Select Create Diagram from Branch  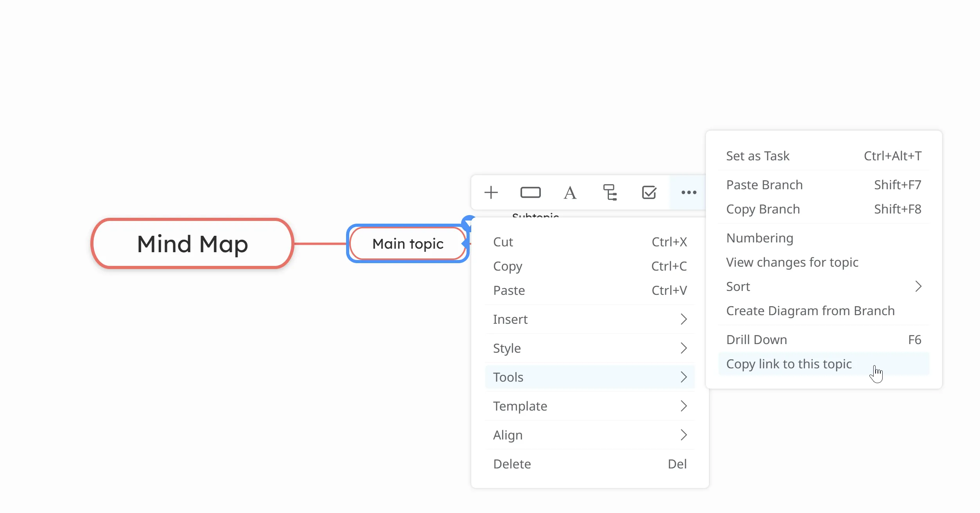coord(810,311)
